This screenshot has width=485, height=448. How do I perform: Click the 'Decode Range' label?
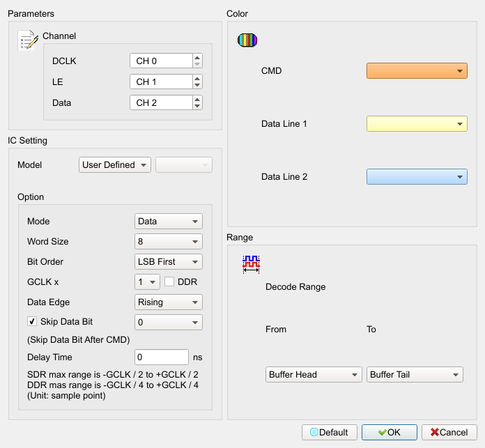tap(295, 287)
